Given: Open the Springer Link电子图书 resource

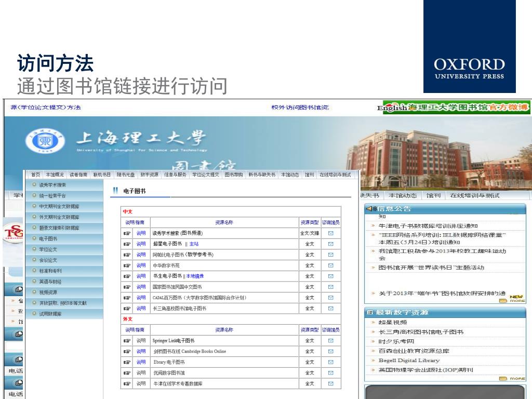Looking at the screenshot, I should pyautogui.click(x=174, y=341).
